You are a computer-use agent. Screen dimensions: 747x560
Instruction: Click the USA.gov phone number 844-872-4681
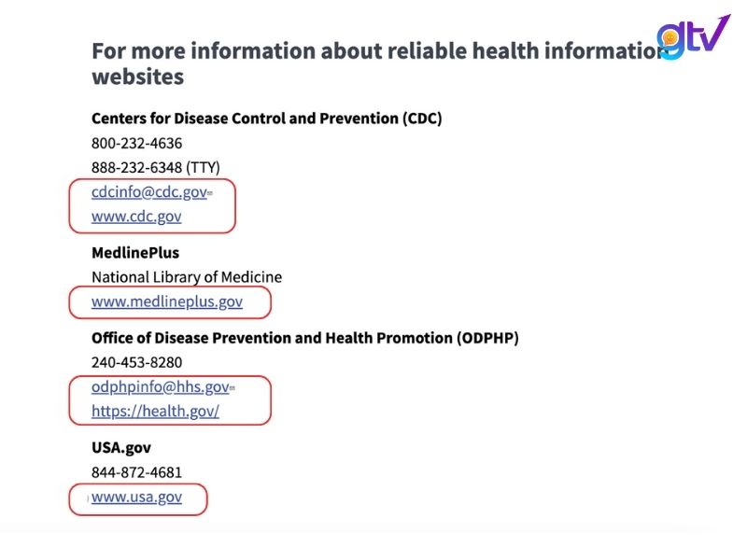click(x=136, y=472)
